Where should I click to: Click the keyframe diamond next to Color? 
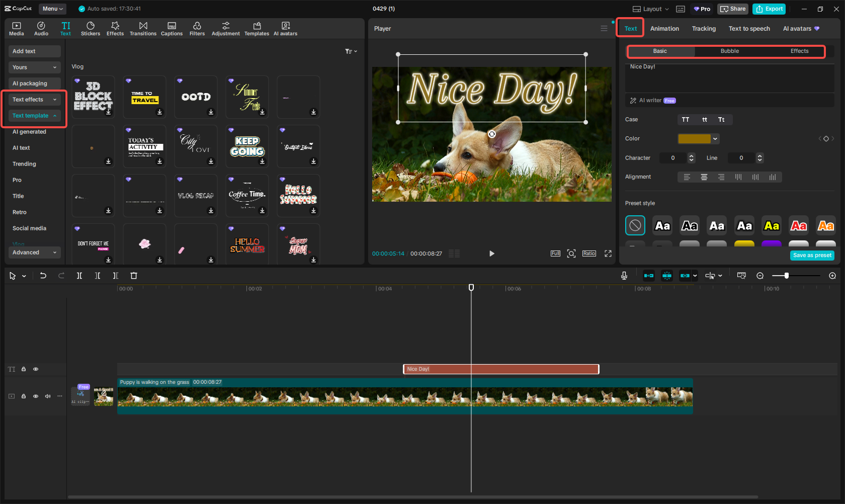(826, 139)
